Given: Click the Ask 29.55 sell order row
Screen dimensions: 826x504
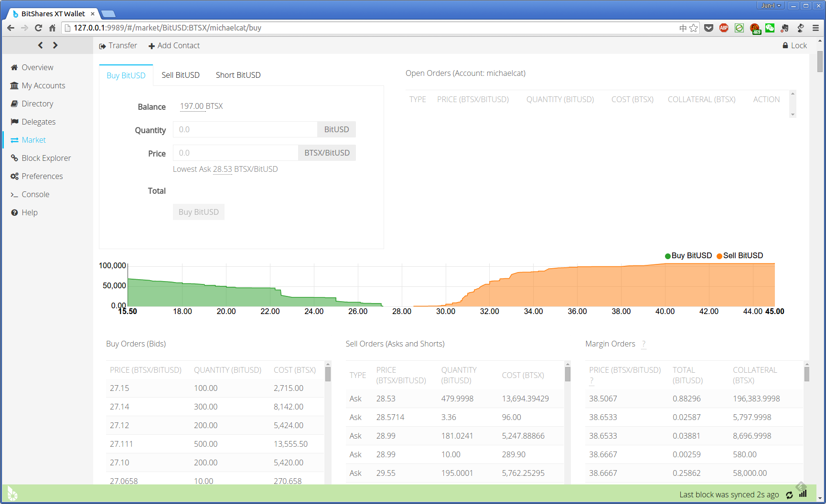Looking at the screenshot, I should pyautogui.click(x=455, y=473).
